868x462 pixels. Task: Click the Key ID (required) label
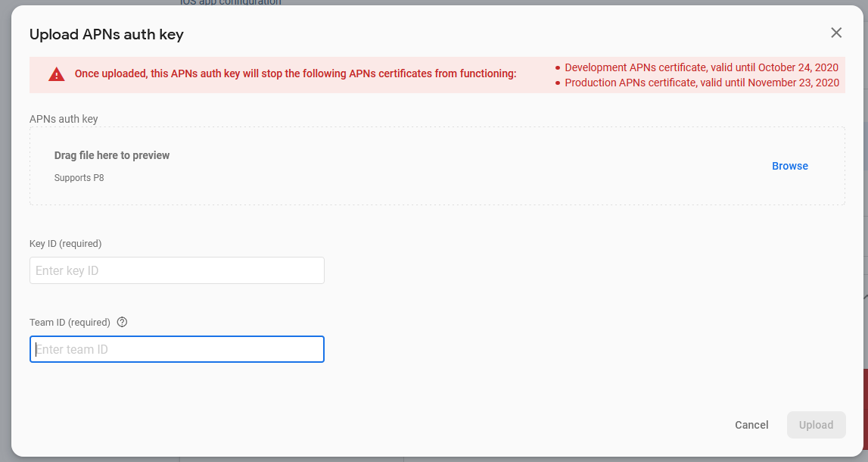click(x=65, y=243)
